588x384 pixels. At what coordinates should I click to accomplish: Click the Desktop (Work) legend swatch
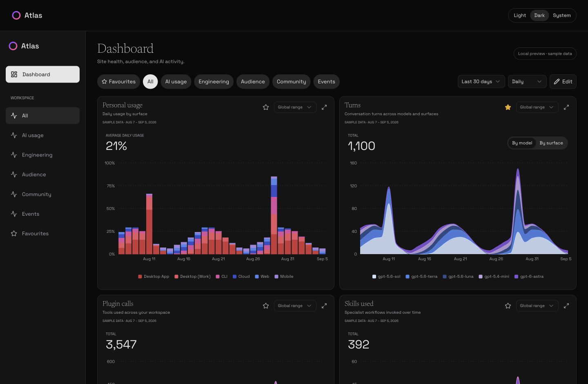point(176,277)
